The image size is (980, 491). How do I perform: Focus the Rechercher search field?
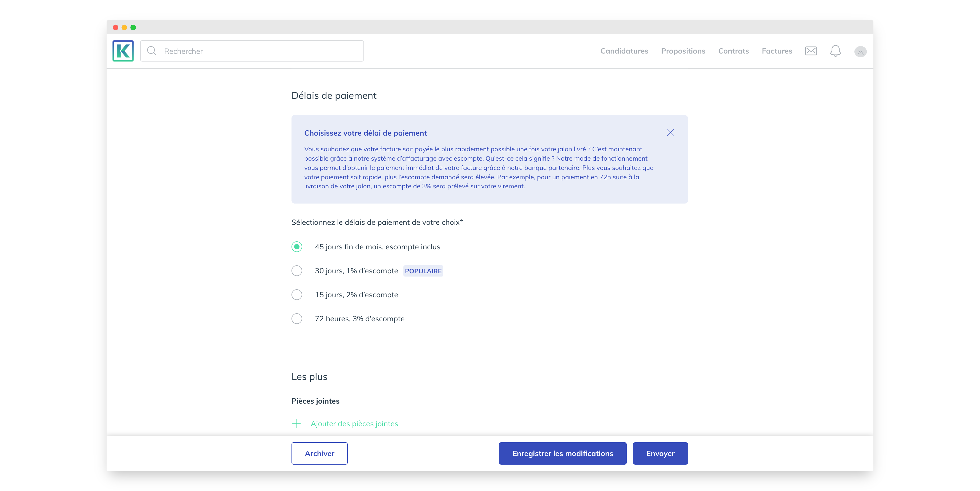coord(252,51)
